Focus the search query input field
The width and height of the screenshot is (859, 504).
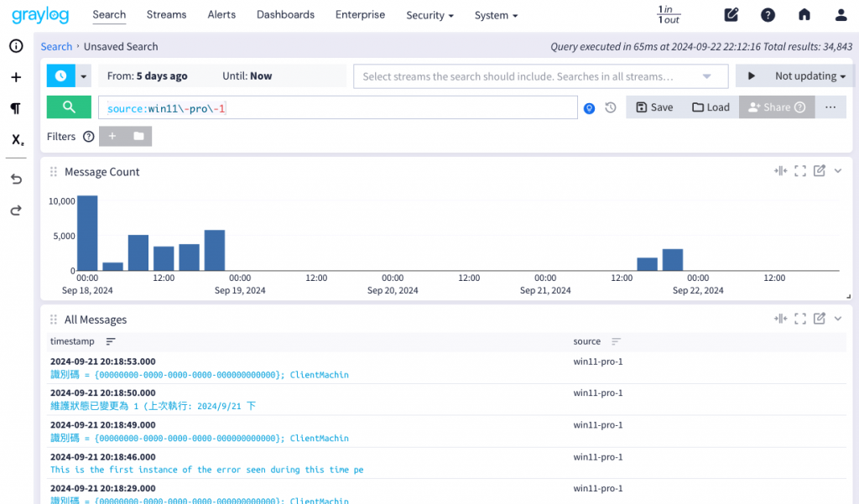(338, 107)
